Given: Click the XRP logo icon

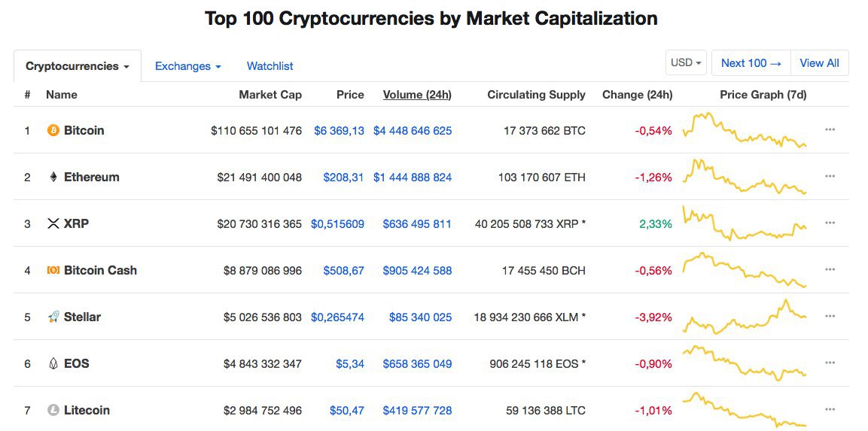Looking at the screenshot, I should (x=53, y=223).
